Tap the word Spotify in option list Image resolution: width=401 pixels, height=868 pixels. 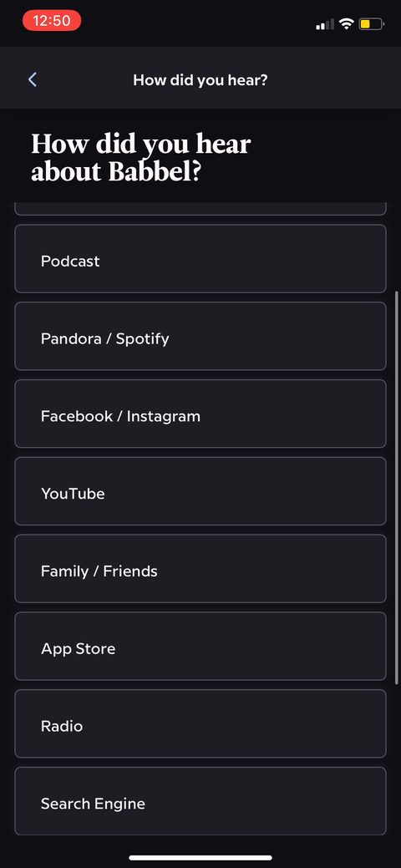142,339
